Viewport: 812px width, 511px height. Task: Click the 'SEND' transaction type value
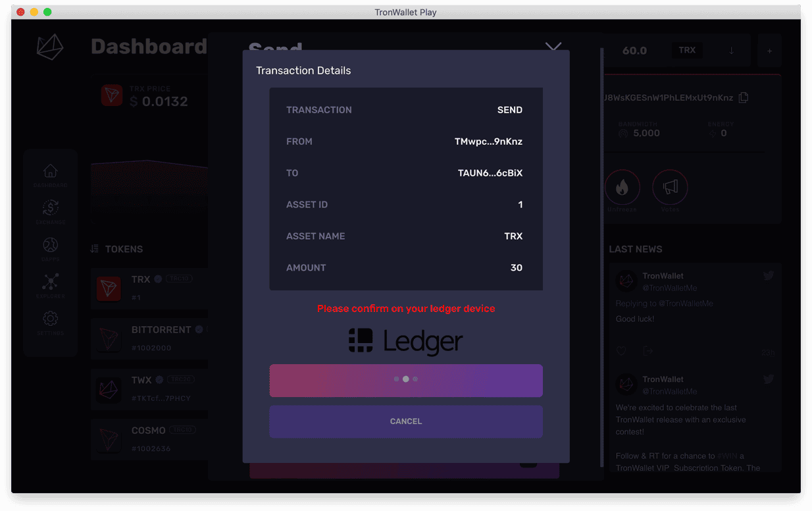click(510, 110)
